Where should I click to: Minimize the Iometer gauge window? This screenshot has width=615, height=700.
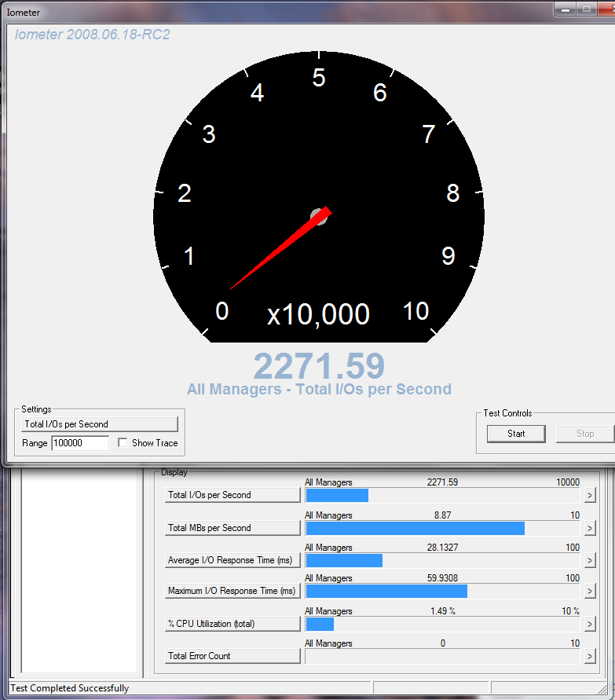[566, 9]
